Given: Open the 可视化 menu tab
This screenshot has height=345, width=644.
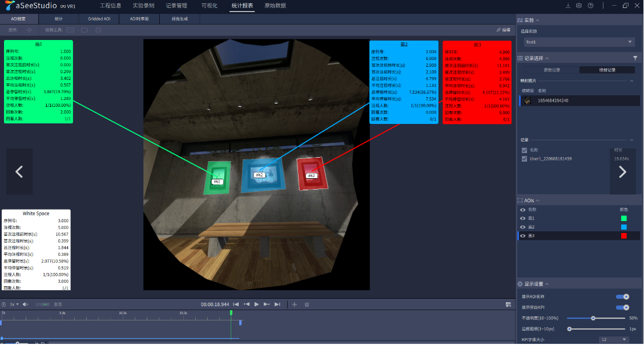Looking at the screenshot, I should point(210,6).
